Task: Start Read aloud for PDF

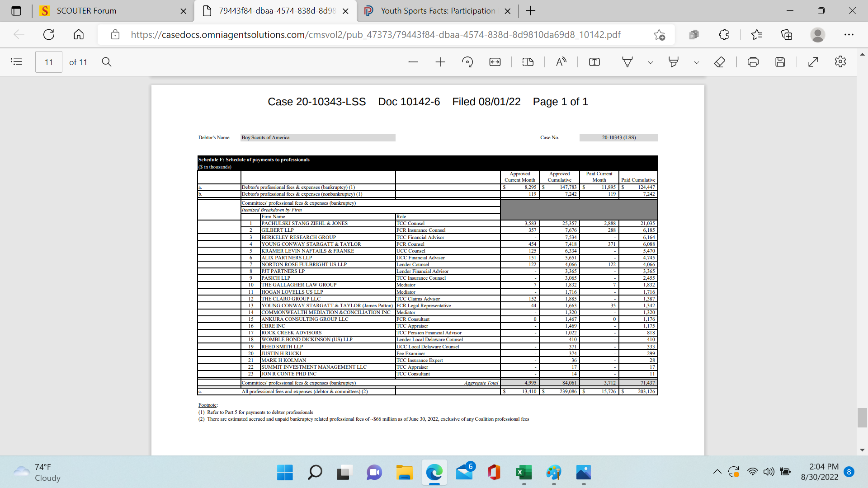Action: coord(561,62)
